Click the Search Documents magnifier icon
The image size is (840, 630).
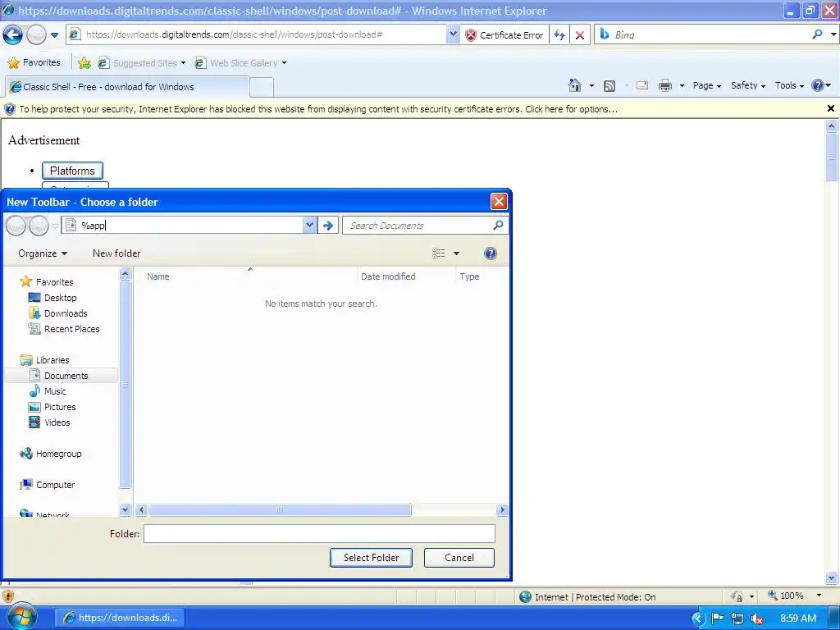tap(498, 225)
